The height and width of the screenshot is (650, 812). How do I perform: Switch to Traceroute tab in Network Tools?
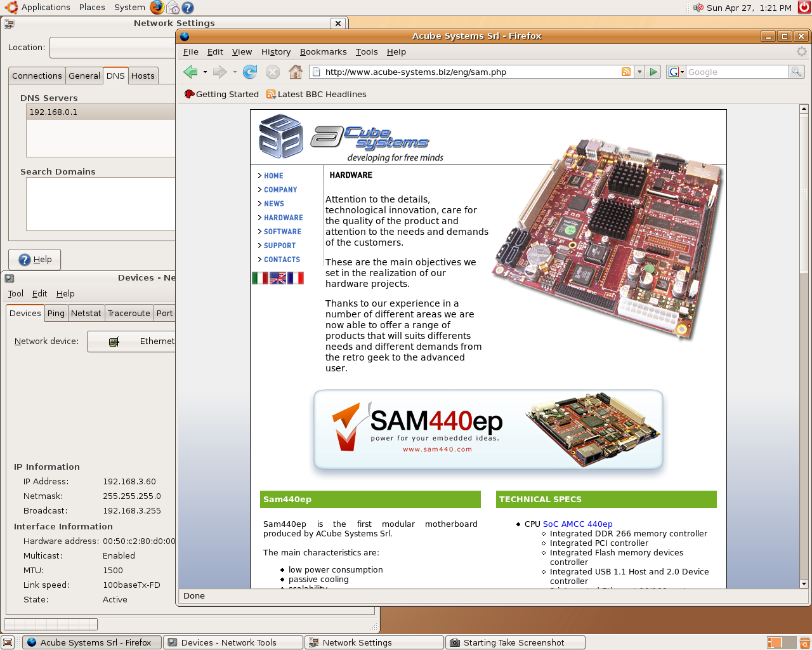pos(129,314)
